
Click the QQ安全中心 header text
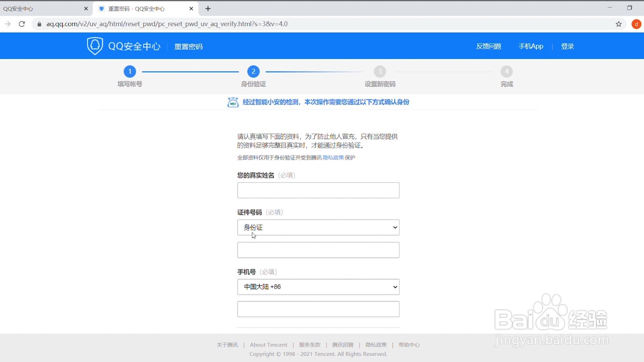click(x=134, y=46)
